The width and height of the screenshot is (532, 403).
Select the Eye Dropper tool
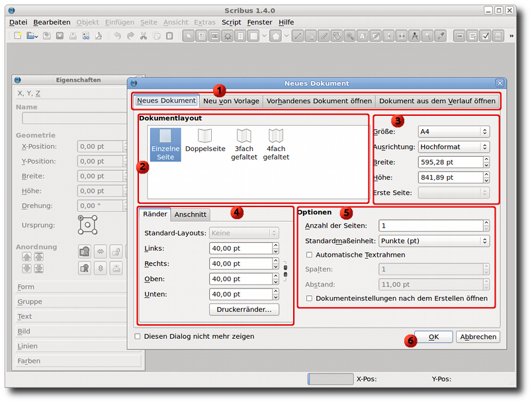coord(441,36)
